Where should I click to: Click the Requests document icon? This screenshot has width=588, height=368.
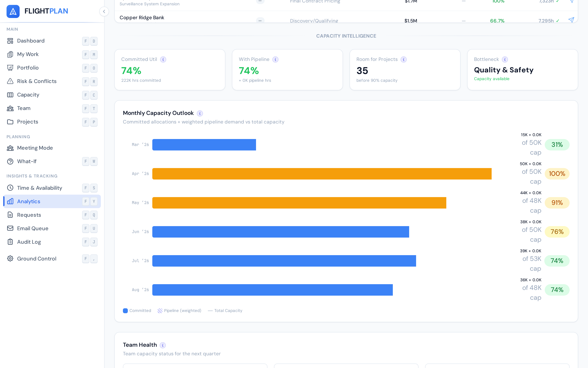click(x=10, y=215)
